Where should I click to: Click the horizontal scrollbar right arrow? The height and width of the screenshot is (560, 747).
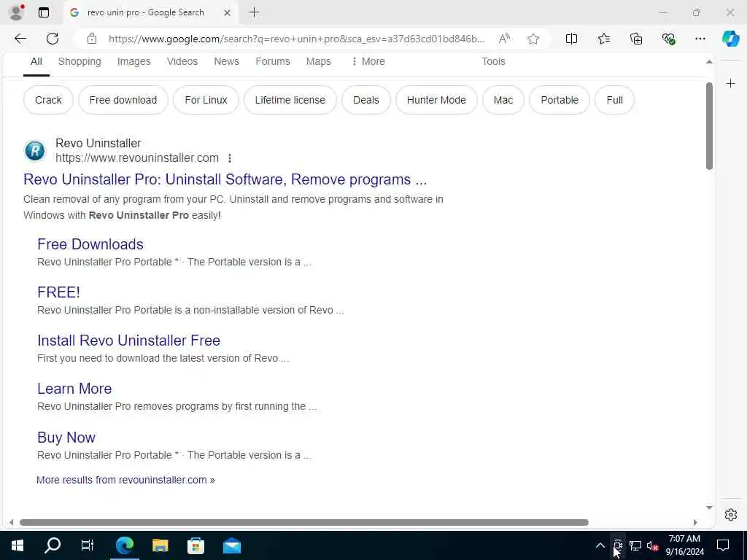click(x=695, y=522)
